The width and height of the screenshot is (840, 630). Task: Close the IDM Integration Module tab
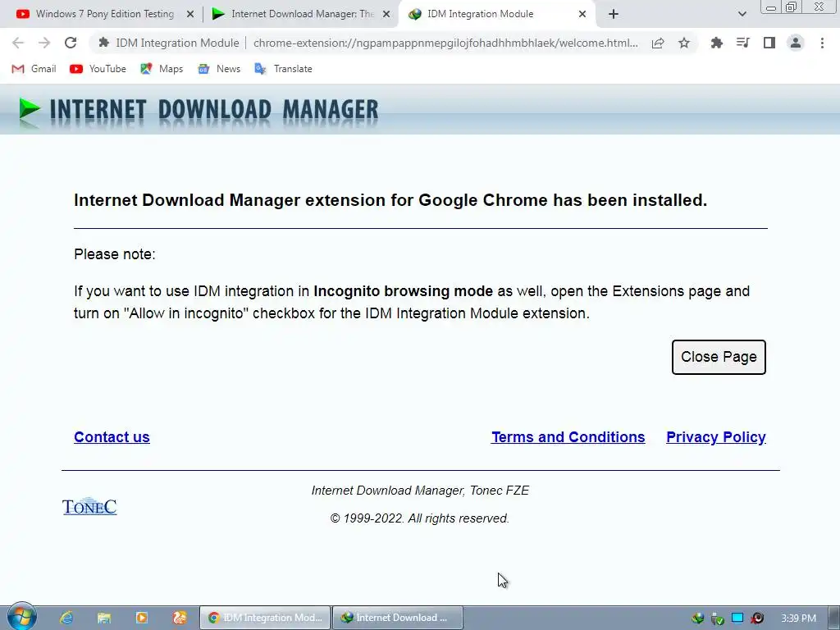tap(582, 15)
